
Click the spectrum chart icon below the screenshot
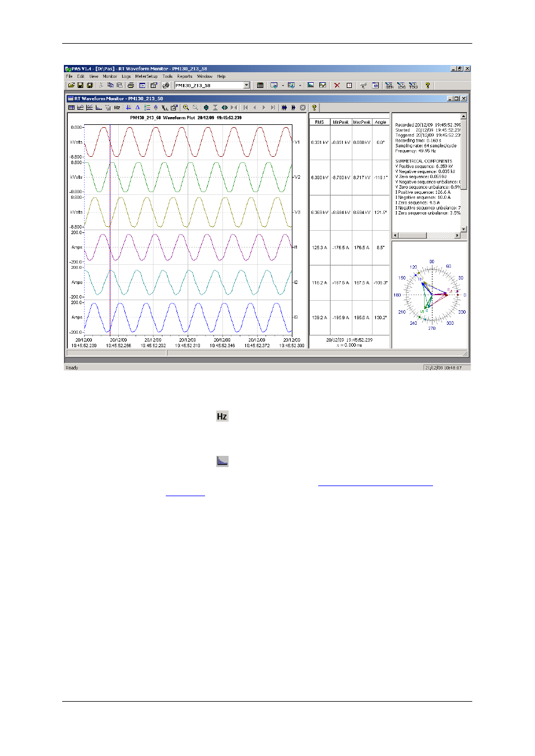(x=222, y=461)
